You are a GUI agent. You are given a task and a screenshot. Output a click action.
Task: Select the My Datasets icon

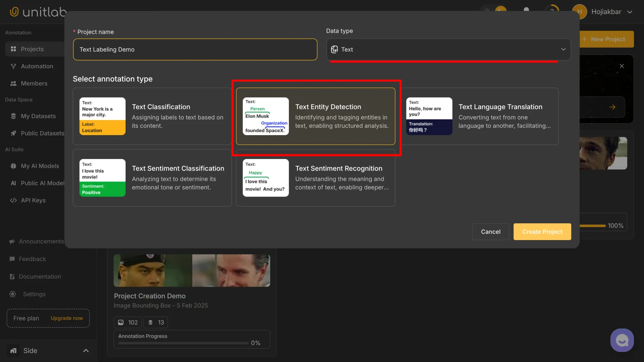[x=13, y=116]
